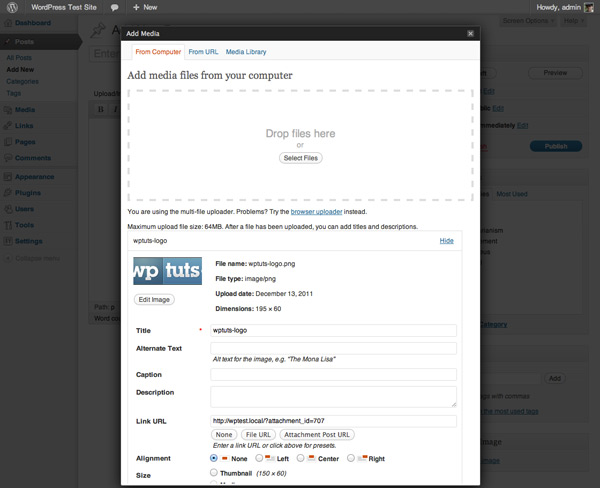
Task: Click the Publish button behind the dialog
Action: pyautogui.click(x=556, y=146)
